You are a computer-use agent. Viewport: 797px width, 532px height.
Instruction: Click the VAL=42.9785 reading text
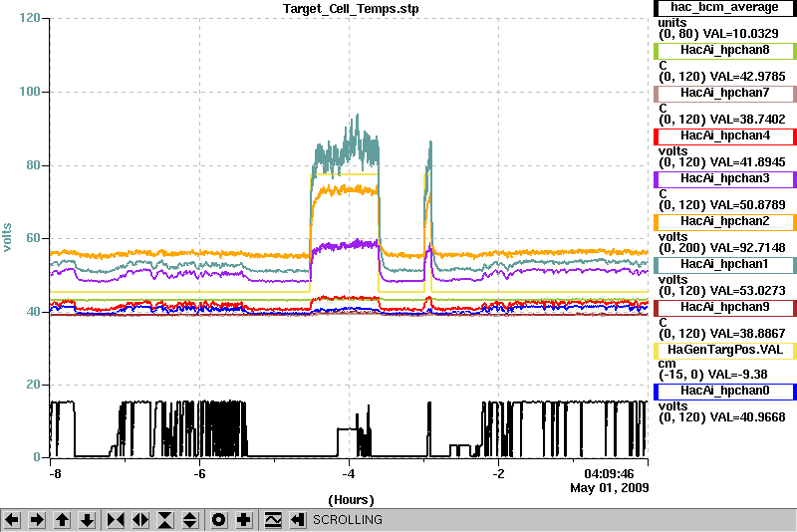[x=748, y=77]
